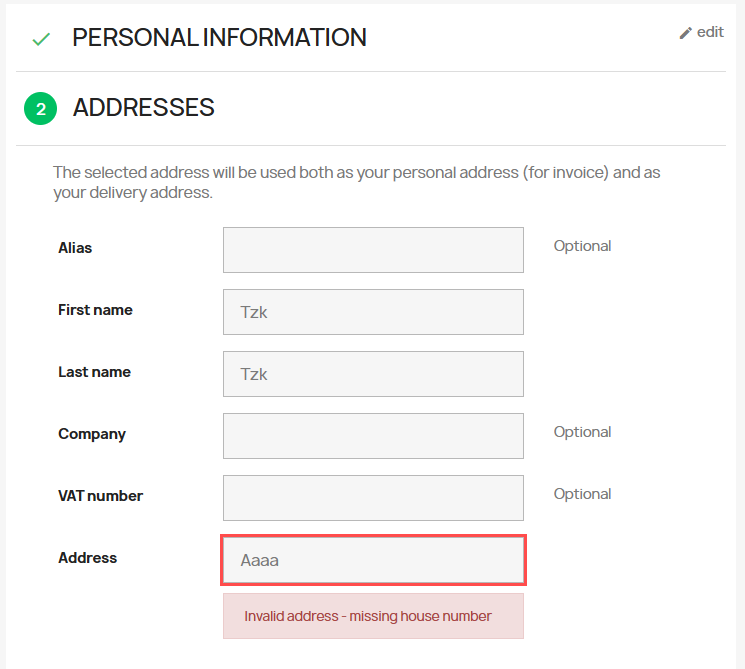Click the green step 2 badge
This screenshot has height=669, width=745.
tap(41, 109)
